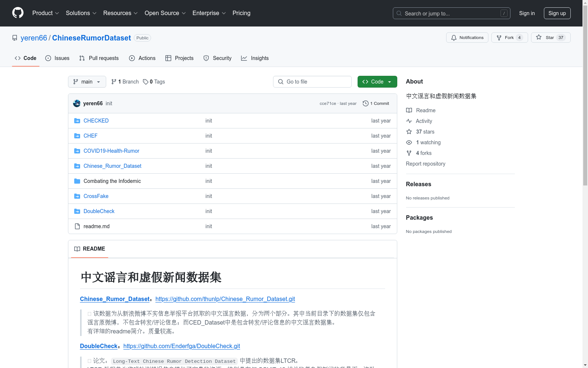
Task: Click the Sign up button
Action: (557, 13)
